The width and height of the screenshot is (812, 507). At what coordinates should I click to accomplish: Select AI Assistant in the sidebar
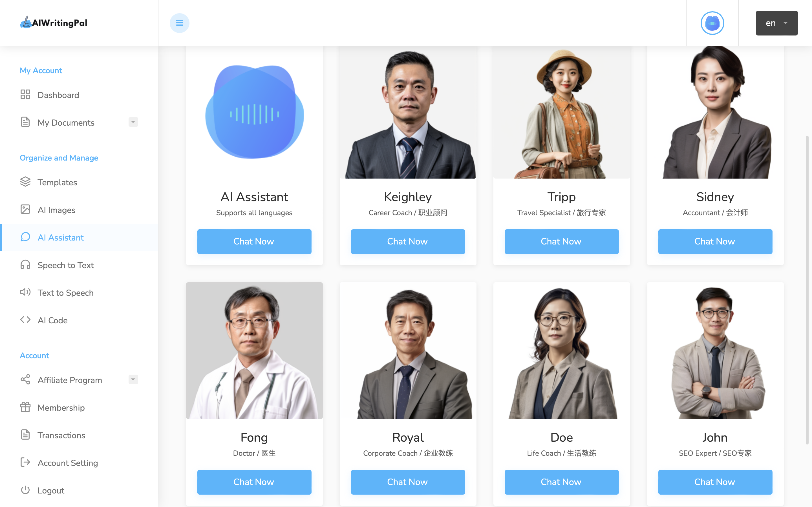coord(79,237)
